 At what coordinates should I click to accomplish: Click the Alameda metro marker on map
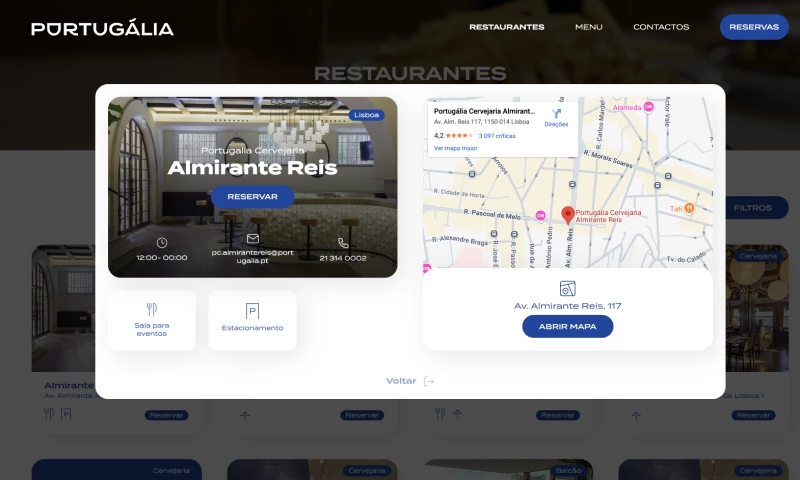coord(648,107)
